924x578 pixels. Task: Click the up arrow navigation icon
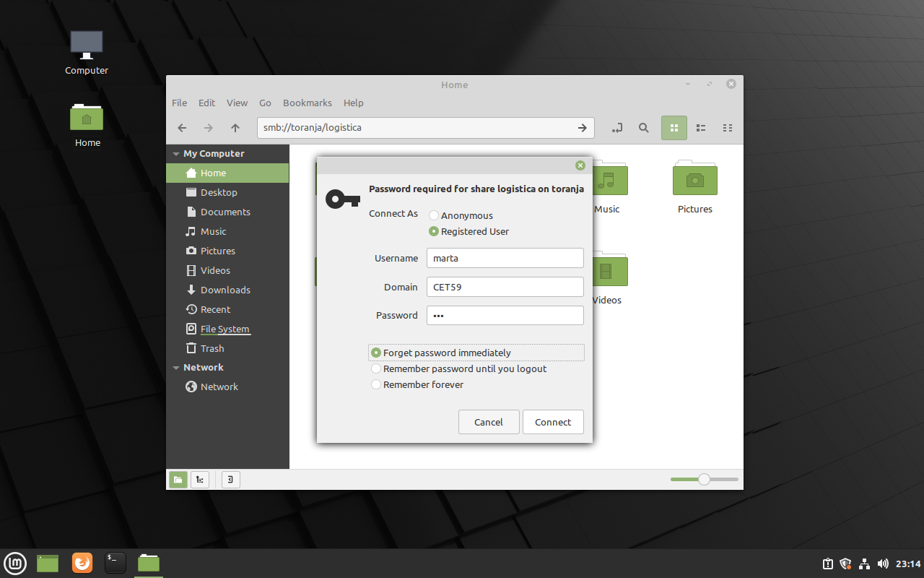point(235,128)
